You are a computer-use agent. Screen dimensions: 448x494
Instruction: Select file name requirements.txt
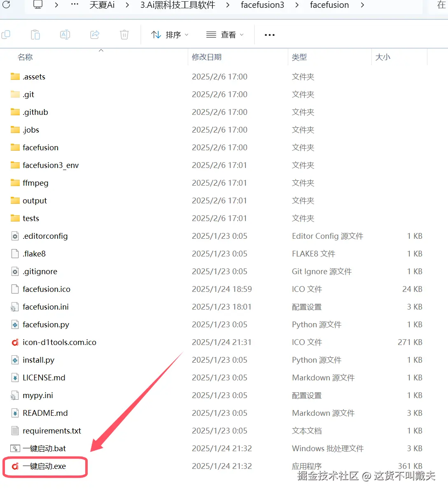[x=52, y=431]
